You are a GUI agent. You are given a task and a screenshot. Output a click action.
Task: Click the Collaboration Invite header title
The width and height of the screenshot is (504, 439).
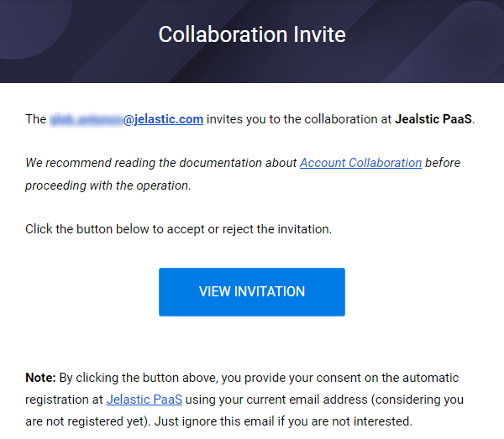(x=252, y=34)
